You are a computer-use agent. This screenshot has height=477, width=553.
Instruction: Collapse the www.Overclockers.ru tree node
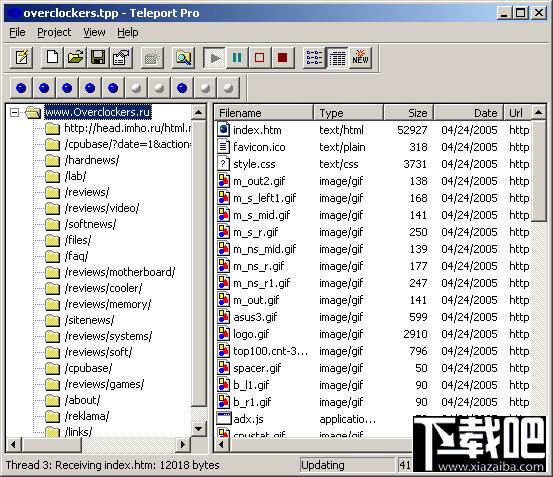(x=14, y=112)
